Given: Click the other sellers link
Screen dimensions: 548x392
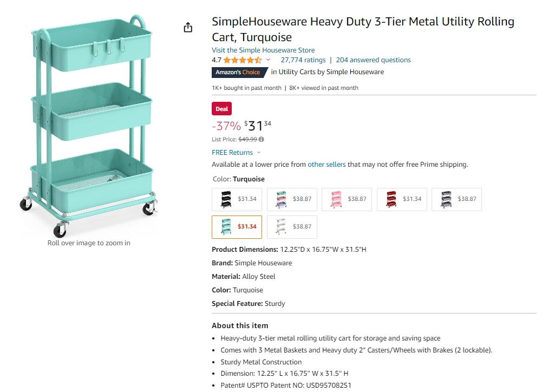Looking at the screenshot, I should [x=327, y=165].
